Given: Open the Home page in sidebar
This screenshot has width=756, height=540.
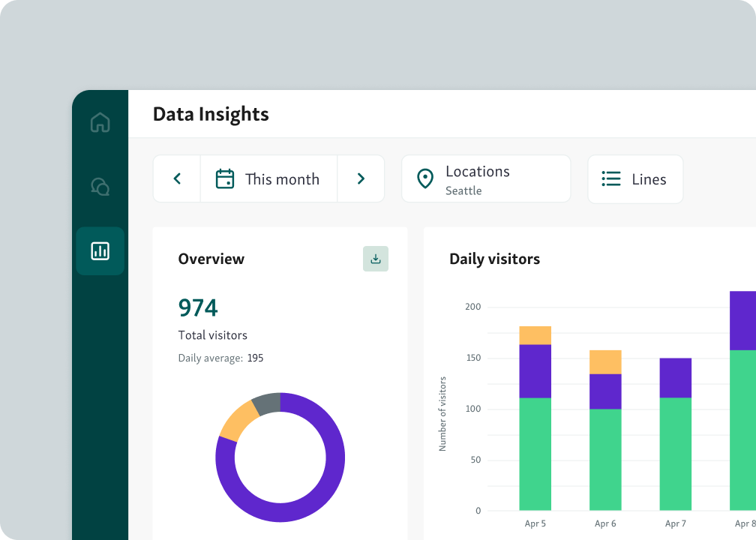Looking at the screenshot, I should (x=100, y=122).
